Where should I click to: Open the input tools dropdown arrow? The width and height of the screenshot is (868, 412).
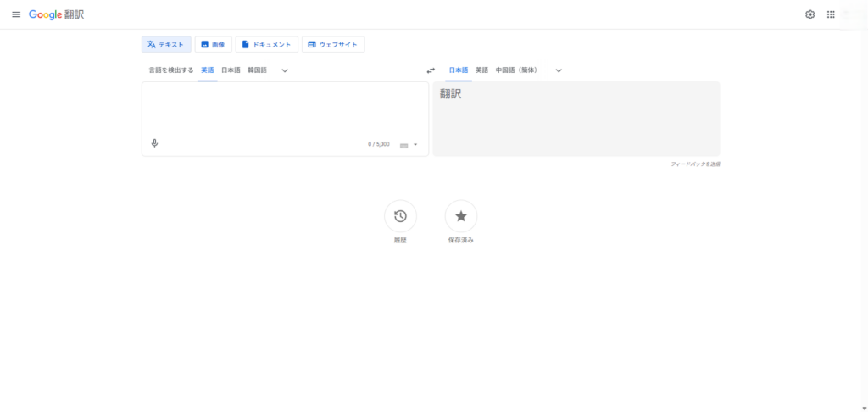(x=415, y=145)
